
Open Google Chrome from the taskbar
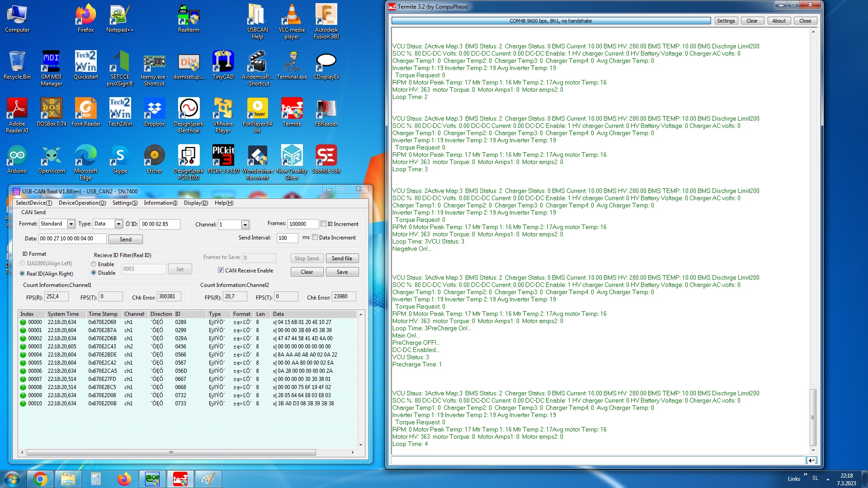coord(40,479)
